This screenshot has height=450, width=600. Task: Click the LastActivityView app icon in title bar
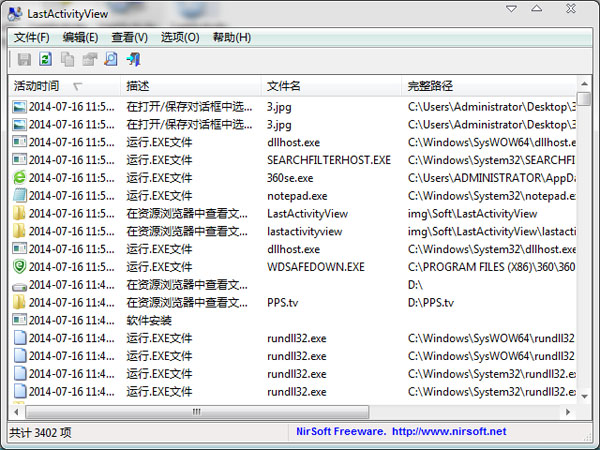[x=15, y=14]
